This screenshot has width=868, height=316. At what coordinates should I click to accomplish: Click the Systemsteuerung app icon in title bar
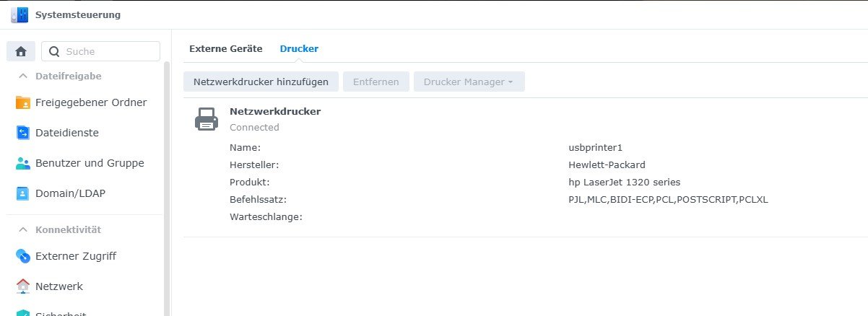click(19, 14)
